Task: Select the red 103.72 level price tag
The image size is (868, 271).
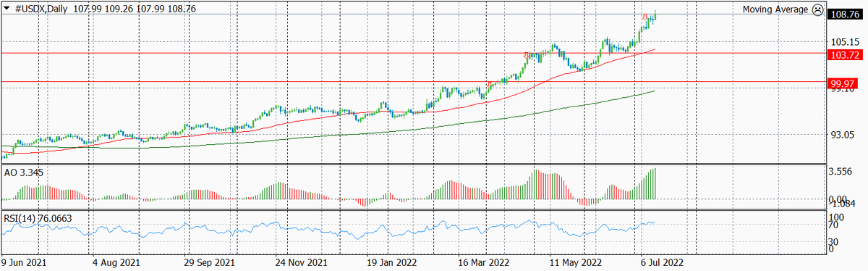Action: (x=845, y=55)
